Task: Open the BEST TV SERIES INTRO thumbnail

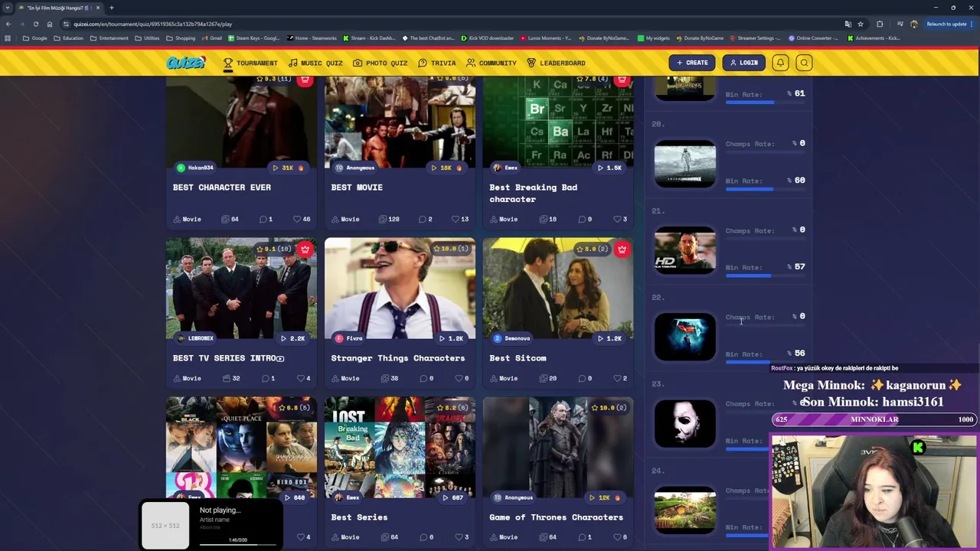Action: (241, 289)
